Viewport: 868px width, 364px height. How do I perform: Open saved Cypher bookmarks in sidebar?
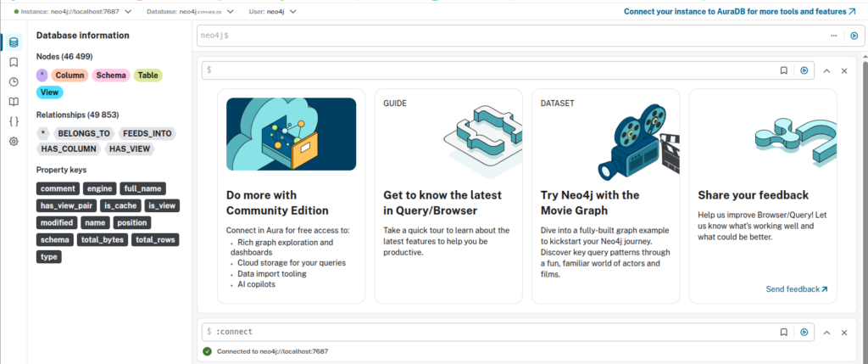pyautogui.click(x=14, y=62)
